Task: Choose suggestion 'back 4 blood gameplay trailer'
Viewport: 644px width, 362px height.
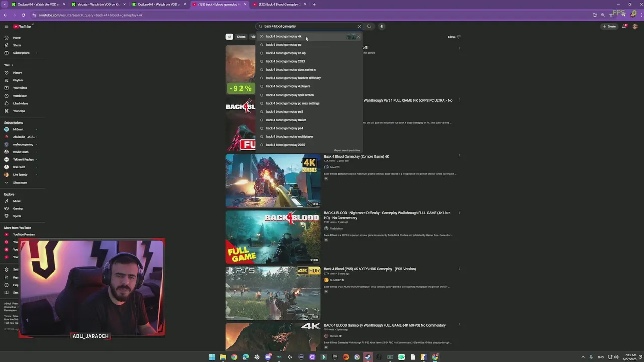Action: click(x=308, y=120)
